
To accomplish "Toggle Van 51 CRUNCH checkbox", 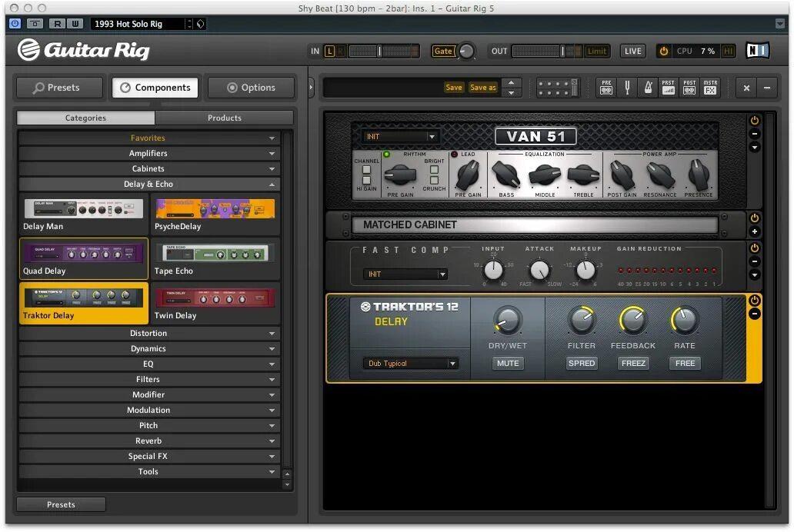I will 434,180.
